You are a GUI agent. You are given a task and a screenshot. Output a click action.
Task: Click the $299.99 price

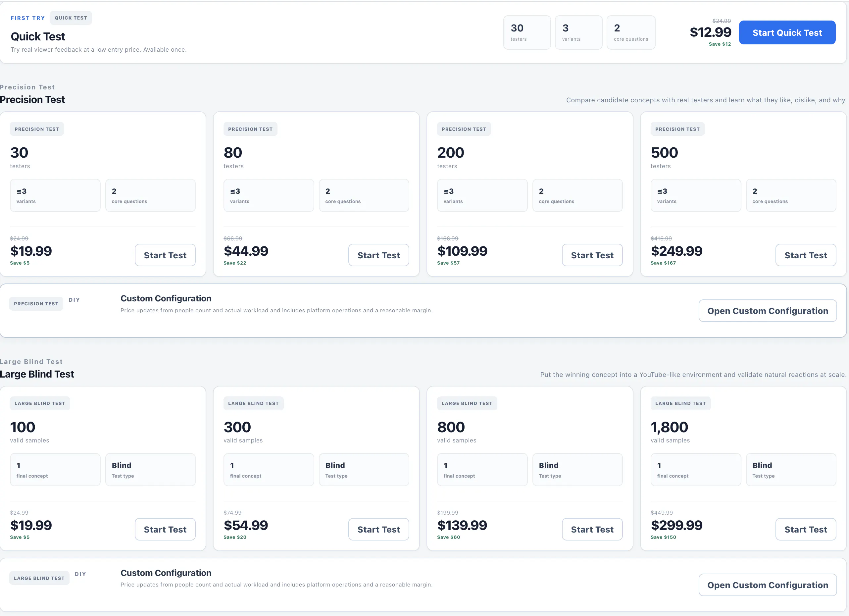[676, 525]
